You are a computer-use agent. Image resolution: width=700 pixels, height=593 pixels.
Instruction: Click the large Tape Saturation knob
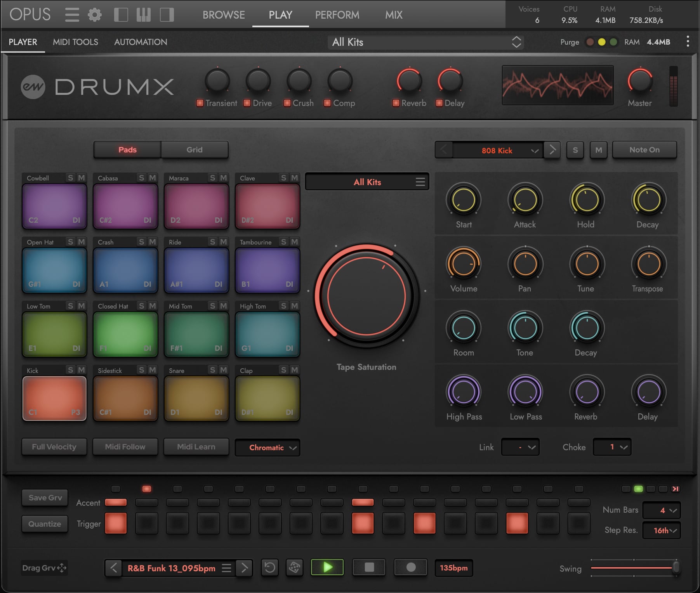367,296
